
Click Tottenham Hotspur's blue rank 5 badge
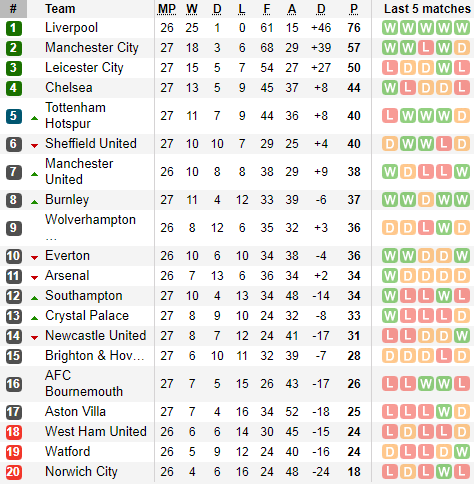pyautogui.click(x=14, y=116)
